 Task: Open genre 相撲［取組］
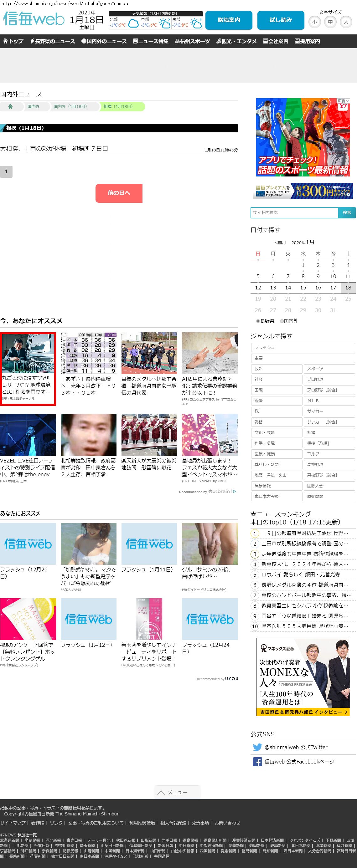click(329, 443)
